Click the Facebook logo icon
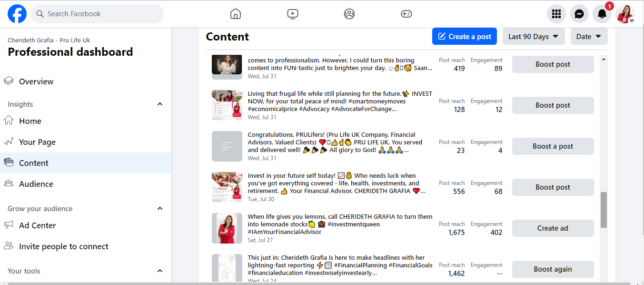The image size is (644, 285). coord(17,14)
